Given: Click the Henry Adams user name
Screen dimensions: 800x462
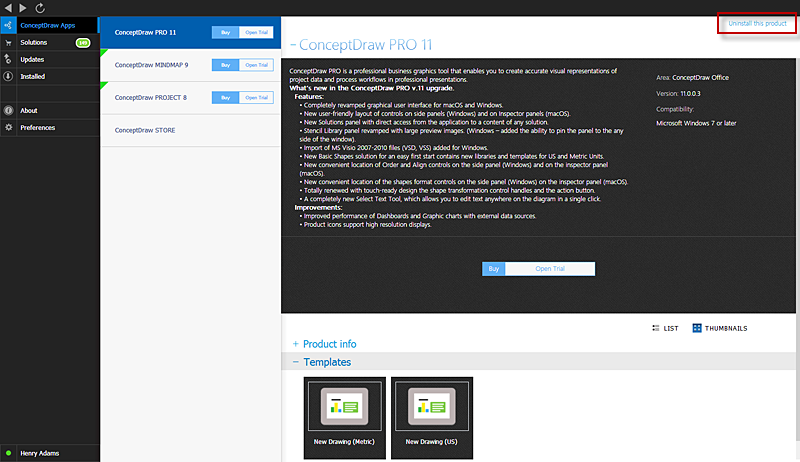Looking at the screenshot, I should [x=39, y=453].
